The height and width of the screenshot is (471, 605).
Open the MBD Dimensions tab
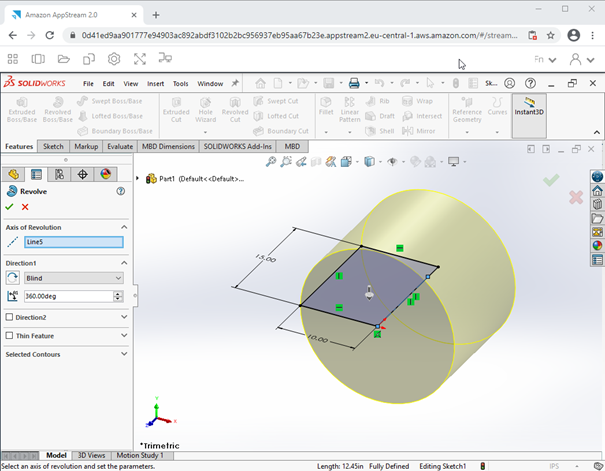(x=168, y=147)
